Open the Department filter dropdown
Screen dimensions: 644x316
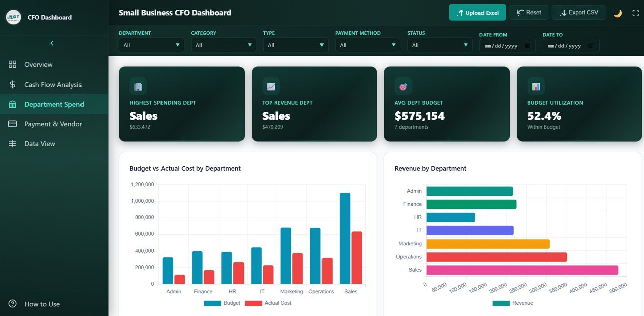point(151,45)
